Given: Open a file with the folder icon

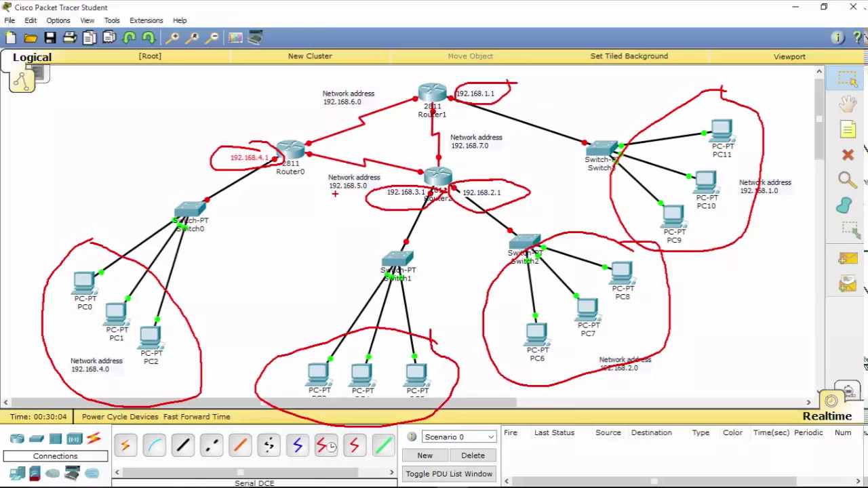Looking at the screenshot, I should (x=31, y=38).
